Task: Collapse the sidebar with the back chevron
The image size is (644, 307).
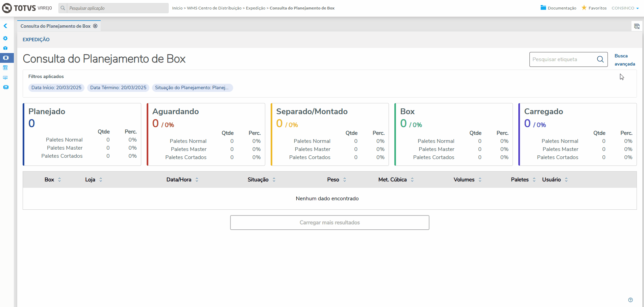Action: click(5, 26)
